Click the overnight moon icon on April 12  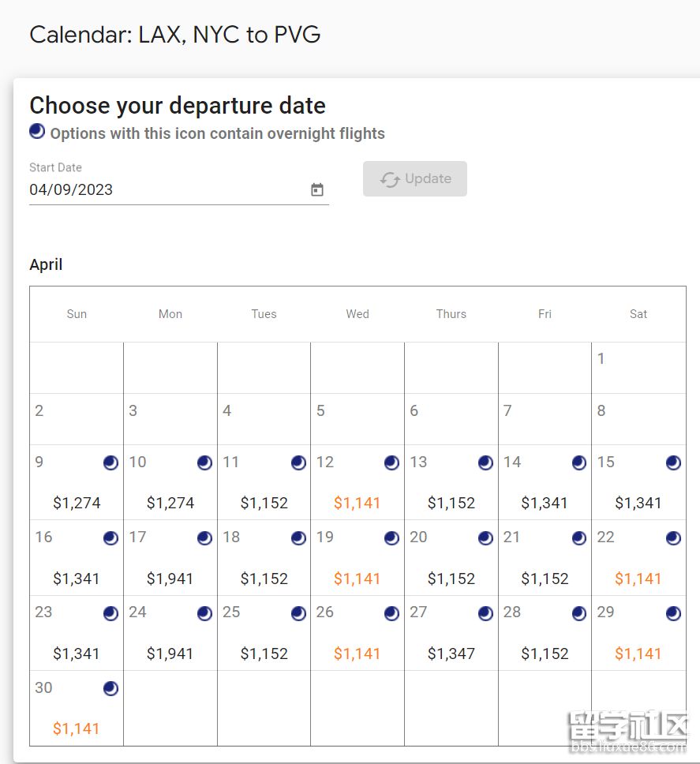pos(392,463)
